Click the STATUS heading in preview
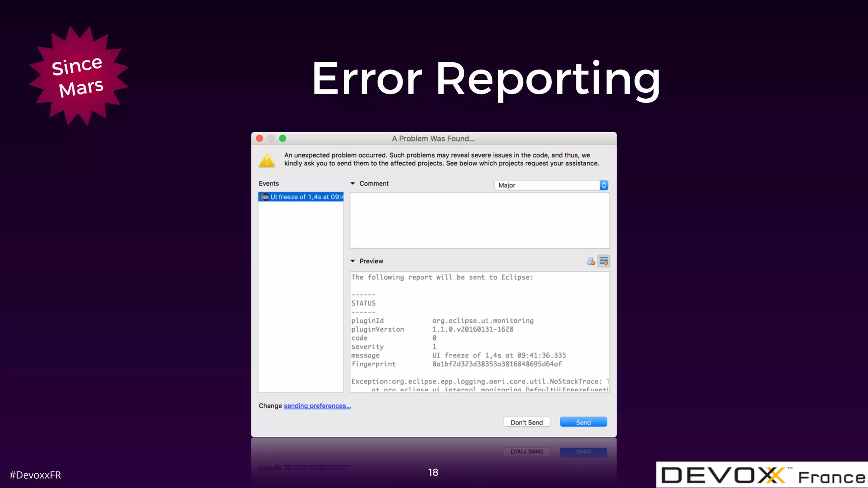The height and width of the screenshot is (488, 868). [363, 303]
